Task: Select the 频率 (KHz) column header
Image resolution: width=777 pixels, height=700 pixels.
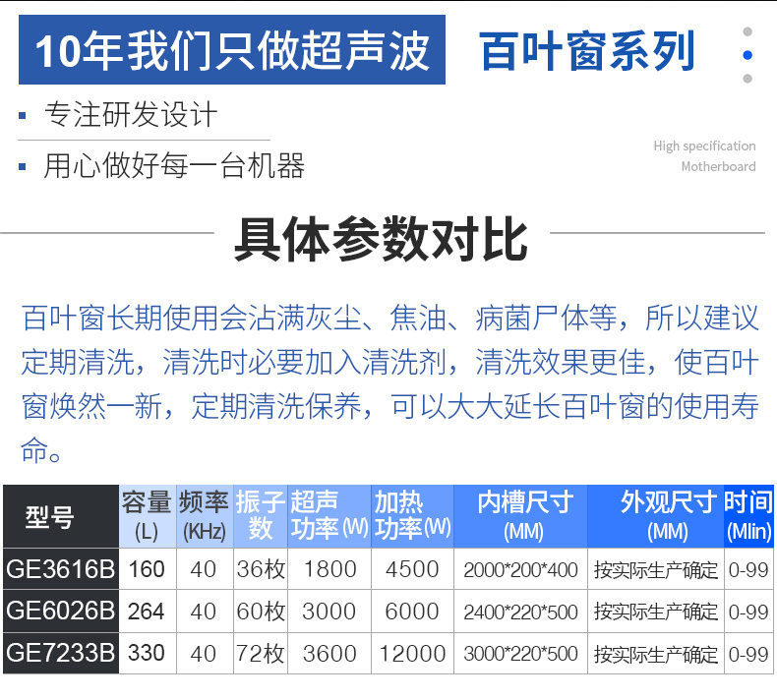Action: pyautogui.click(x=204, y=516)
